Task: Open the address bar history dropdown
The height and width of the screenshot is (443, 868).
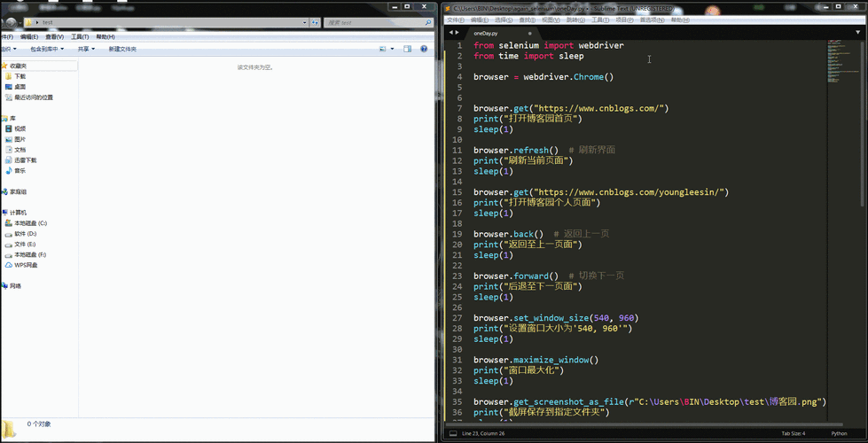Action: coord(304,23)
